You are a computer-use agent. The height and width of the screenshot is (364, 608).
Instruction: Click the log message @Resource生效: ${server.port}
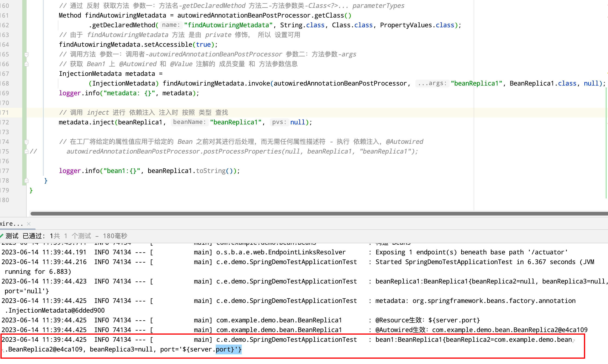pyautogui.click(x=427, y=320)
